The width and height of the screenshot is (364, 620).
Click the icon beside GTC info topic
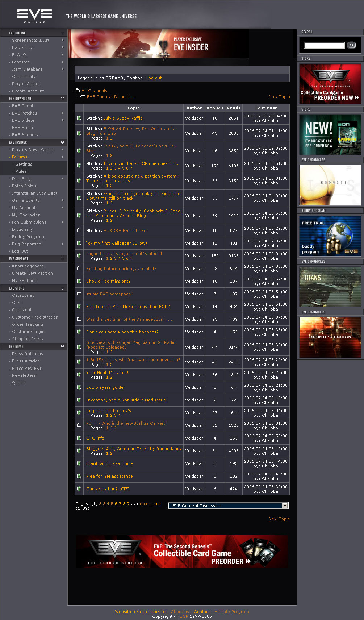[79, 438]
